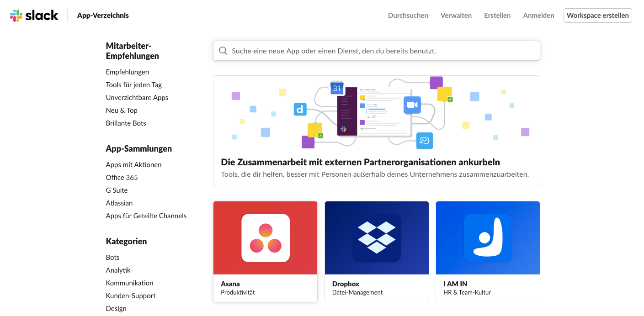Open Verwalten in top navigation

pos(456,15)
